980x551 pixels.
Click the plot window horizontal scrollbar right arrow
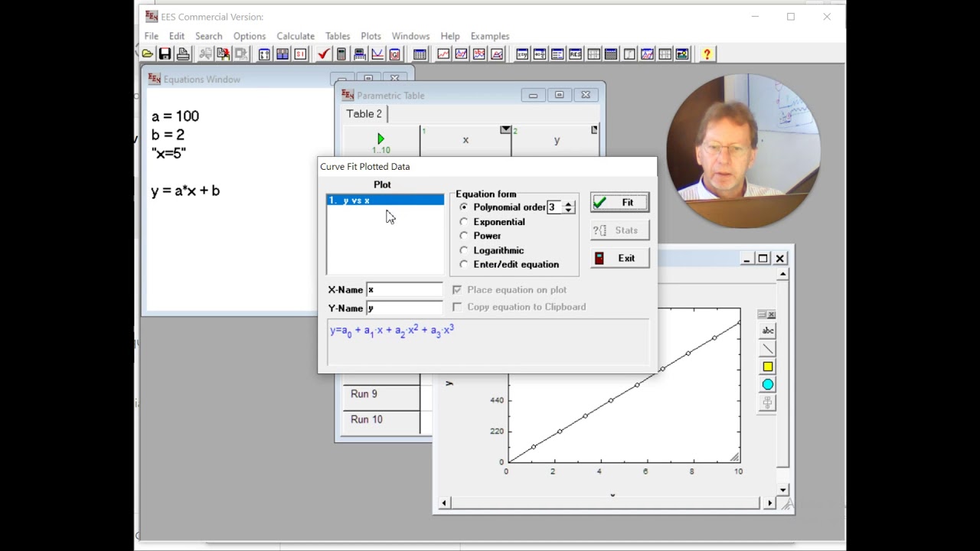(769, 503)
